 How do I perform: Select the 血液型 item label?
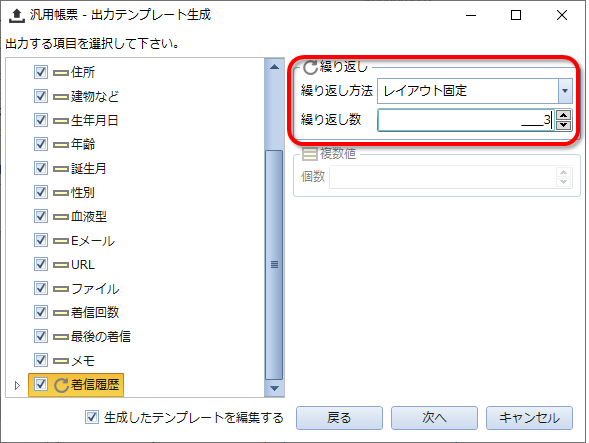(89, 216)
